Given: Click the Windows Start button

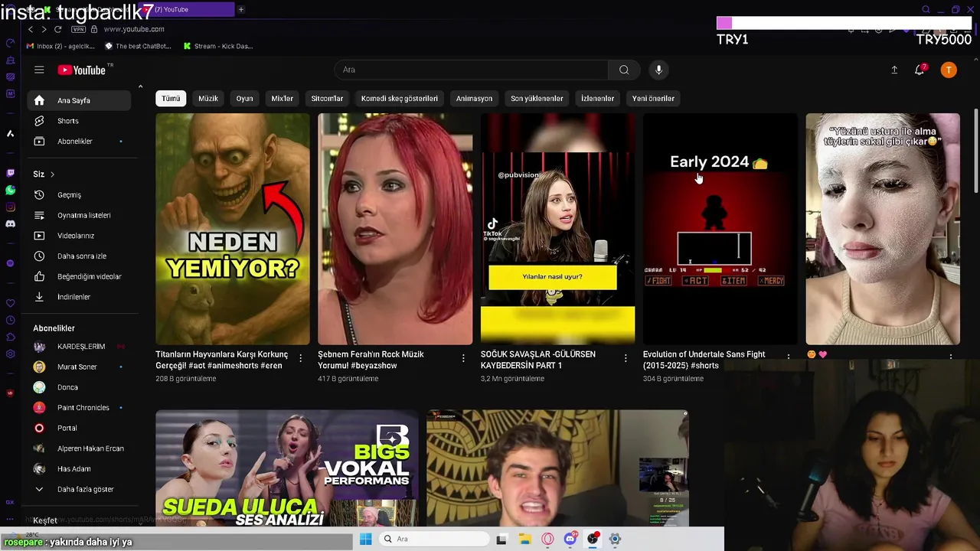Looking at the screenshot, I should click(x=365, y=539).
